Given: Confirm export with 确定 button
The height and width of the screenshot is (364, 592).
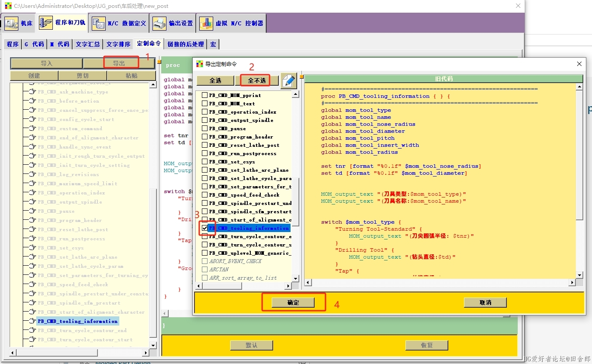Looking at the screenshot, I should click(293, 302).
